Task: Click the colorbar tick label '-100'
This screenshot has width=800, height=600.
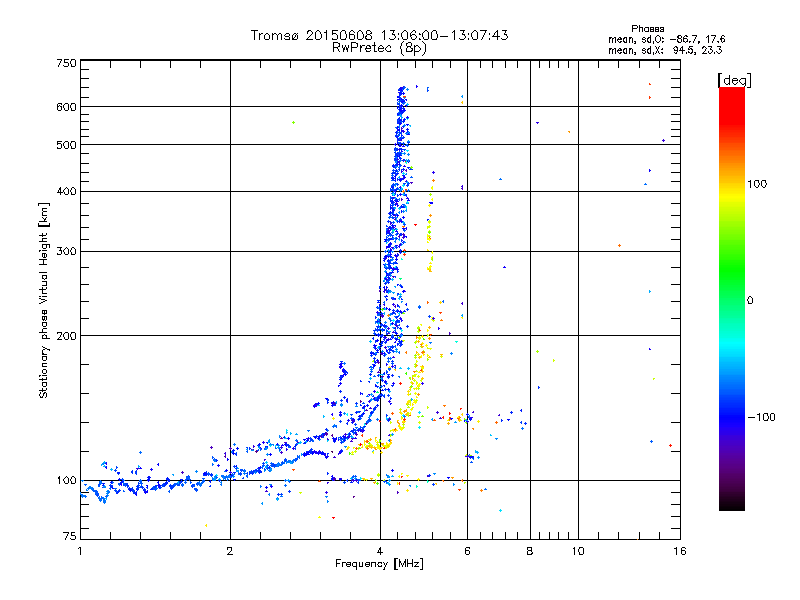Action: tap(761, 417)
